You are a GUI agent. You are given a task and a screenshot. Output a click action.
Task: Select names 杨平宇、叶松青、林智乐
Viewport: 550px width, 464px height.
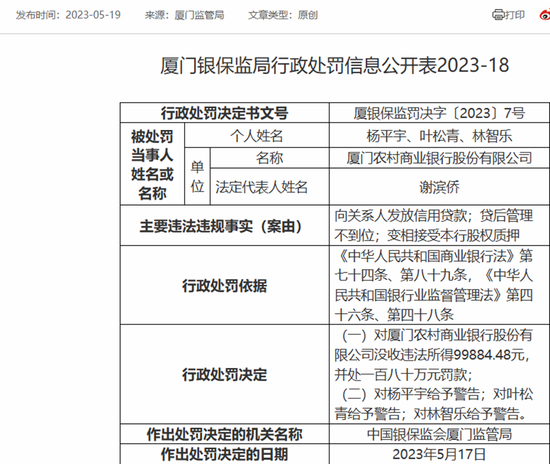439,136
